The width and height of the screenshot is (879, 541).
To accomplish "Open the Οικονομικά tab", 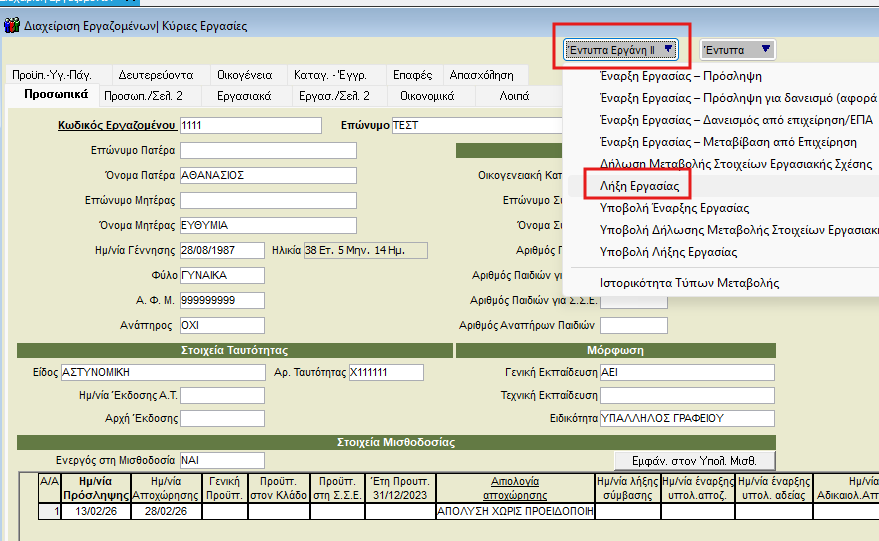I will (x=427, y=96).
